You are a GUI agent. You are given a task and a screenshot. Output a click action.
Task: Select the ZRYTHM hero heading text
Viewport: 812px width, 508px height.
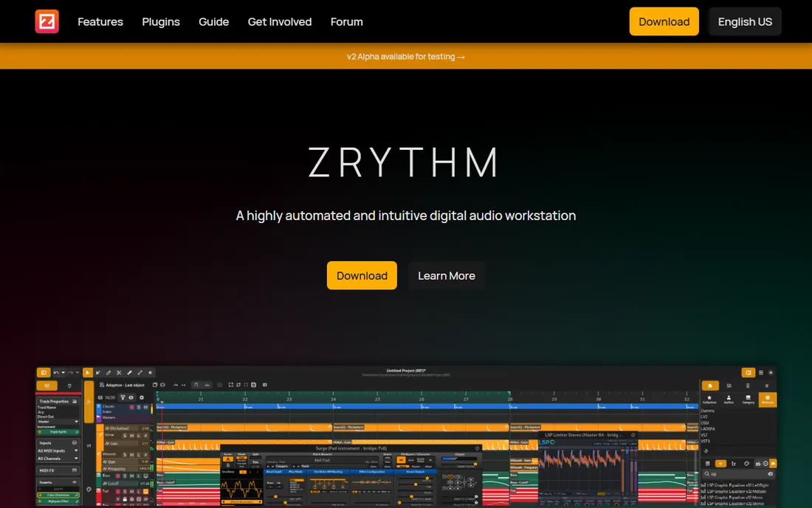coord(404,162)
